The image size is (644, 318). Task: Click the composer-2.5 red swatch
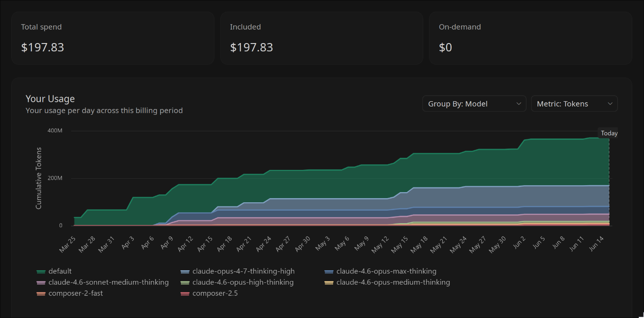pyautogui.click(x=185, y=293)
